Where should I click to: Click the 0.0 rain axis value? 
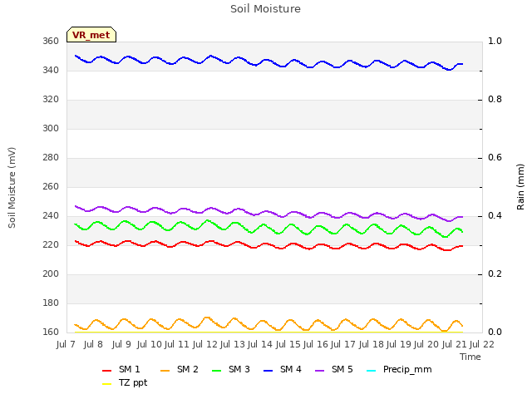click(x=495, y=332)
